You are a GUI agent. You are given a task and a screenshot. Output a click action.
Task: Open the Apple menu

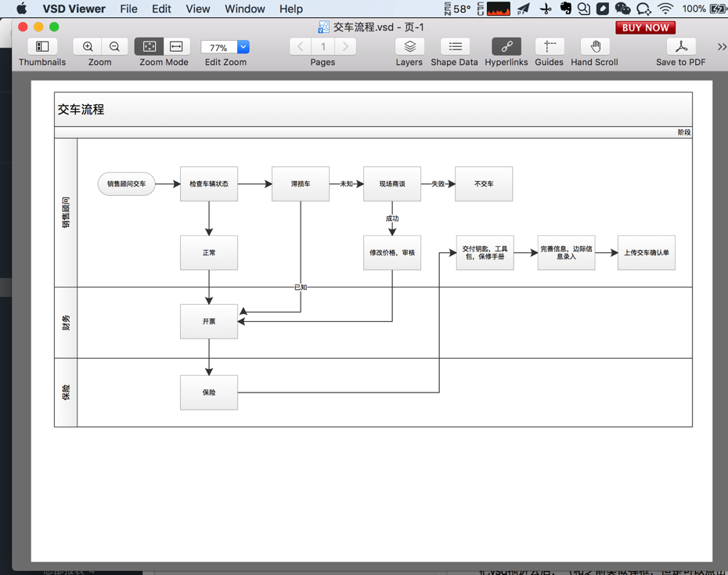pos(21,9)
